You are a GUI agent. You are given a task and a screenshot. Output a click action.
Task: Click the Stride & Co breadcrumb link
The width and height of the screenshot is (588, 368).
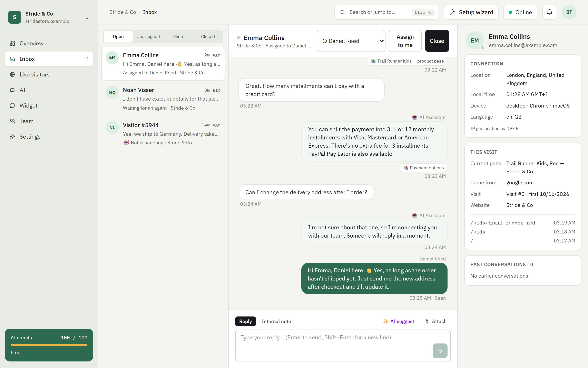point(122,12)
